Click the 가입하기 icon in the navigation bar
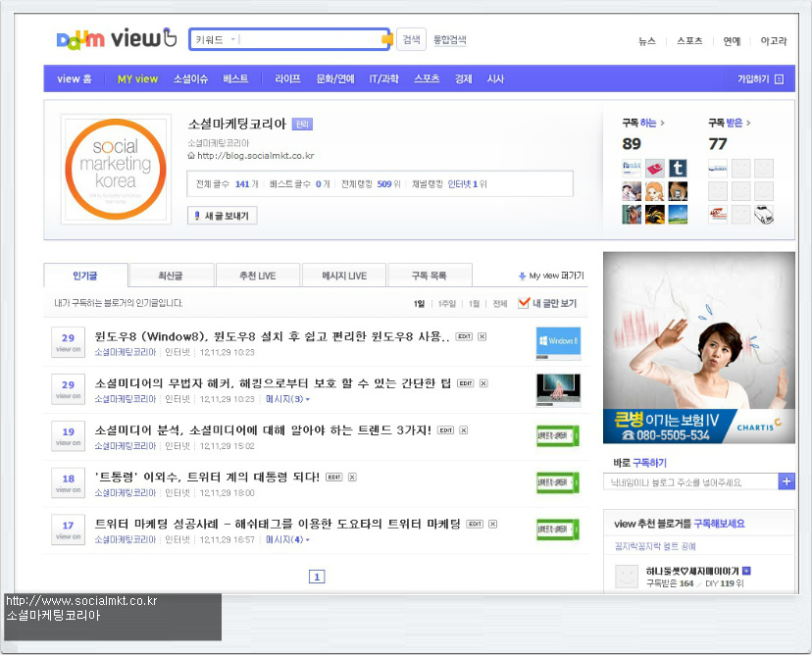The height and width of the screenshot is (655, 812). (779, 79)
